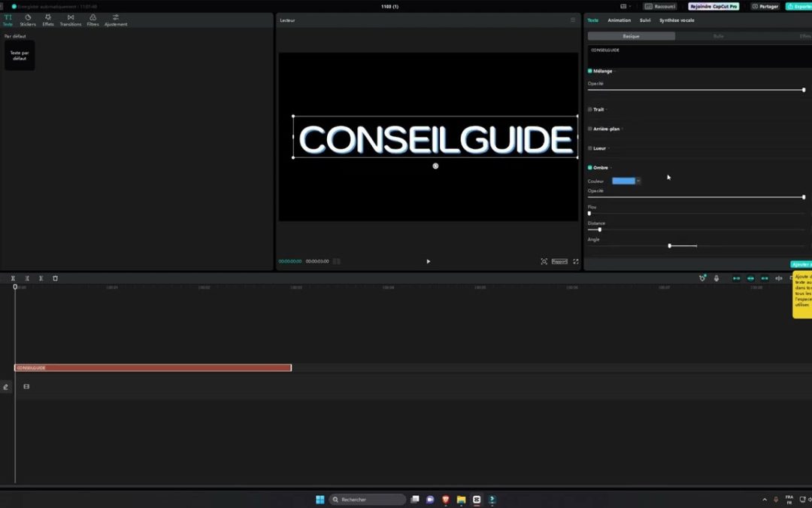
Task: Open Brave browser from the taskbar
Action: (x=445, y=499)
